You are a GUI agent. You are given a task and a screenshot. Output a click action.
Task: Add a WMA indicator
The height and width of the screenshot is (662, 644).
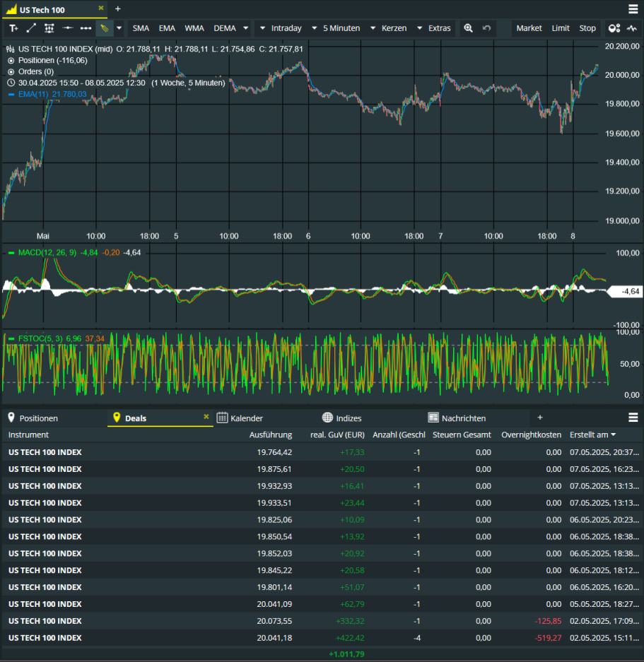[194, 28]
